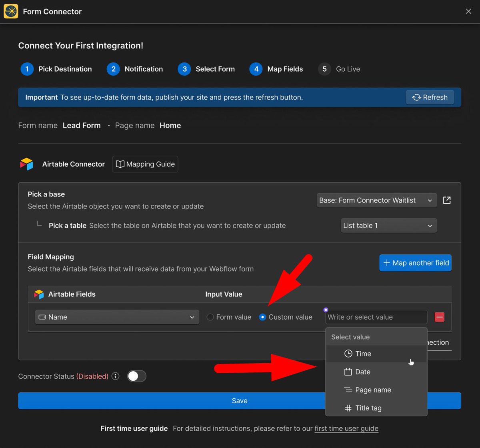Image resolution: width=480 pixels, height=448 pixels.
Task: Choose Page name from the Select value menu
Action: [x=376, y=390]
